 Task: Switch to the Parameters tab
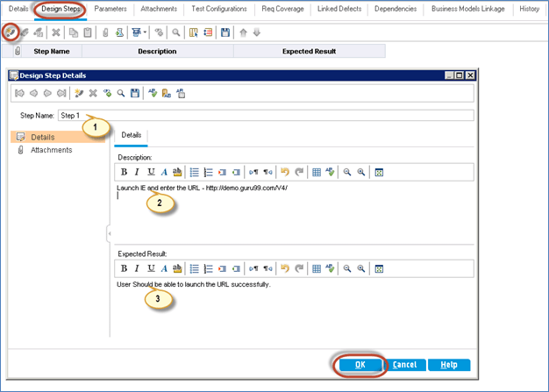click(x=110, y=9)
